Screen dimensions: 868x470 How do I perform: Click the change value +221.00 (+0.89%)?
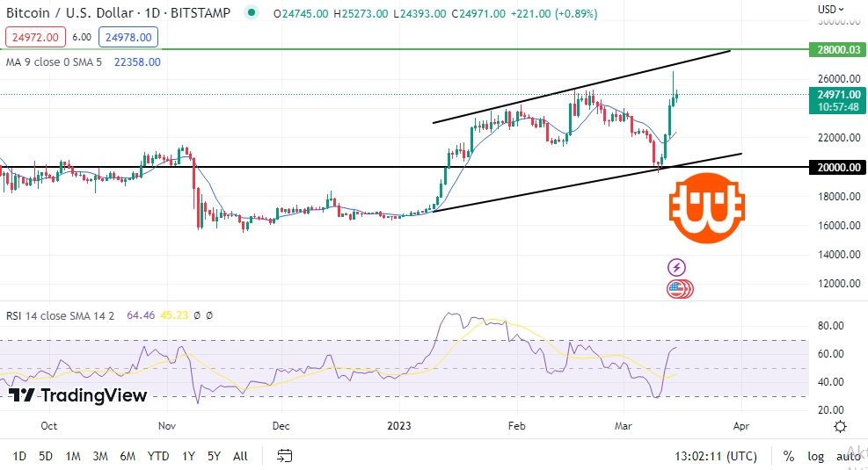coord(553,13)
